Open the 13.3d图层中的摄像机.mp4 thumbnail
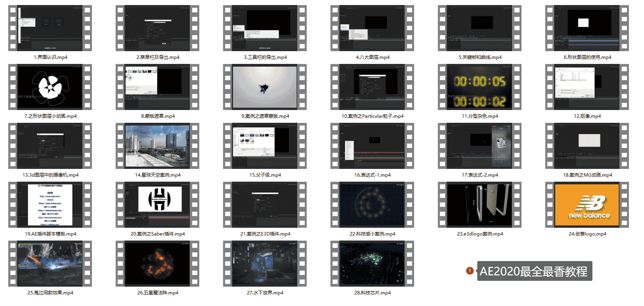 (50, 146)
